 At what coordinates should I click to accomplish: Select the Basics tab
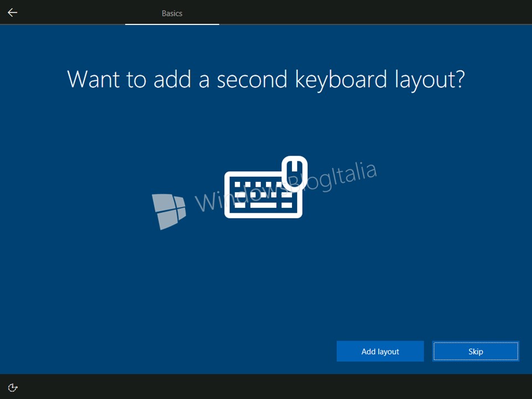pyautogui.click(x=172, y=13)
